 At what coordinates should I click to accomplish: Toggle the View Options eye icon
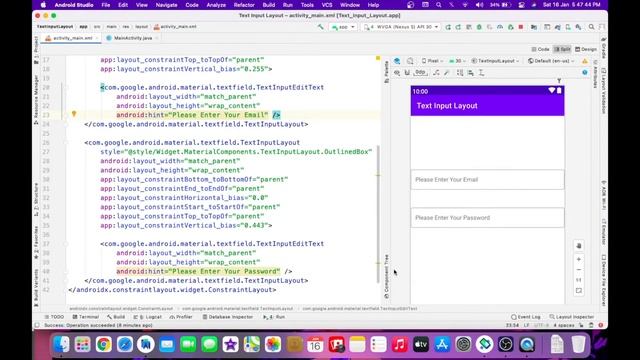pyautogui.click(x=397, y=73)
